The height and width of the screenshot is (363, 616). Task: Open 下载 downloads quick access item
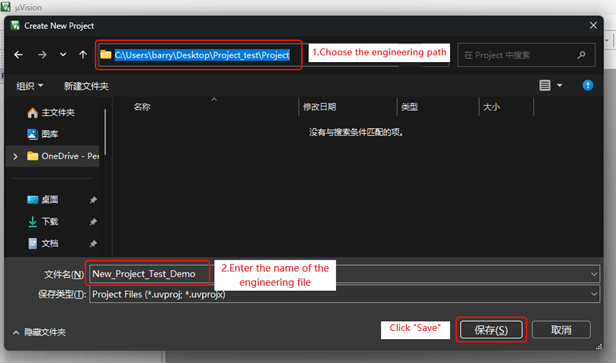(43, 222)
